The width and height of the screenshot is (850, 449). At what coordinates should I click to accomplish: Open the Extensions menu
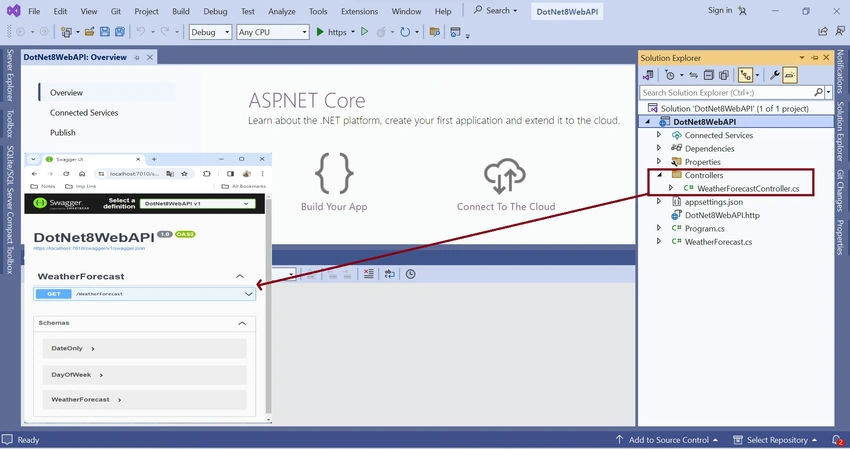pos(359,11)
